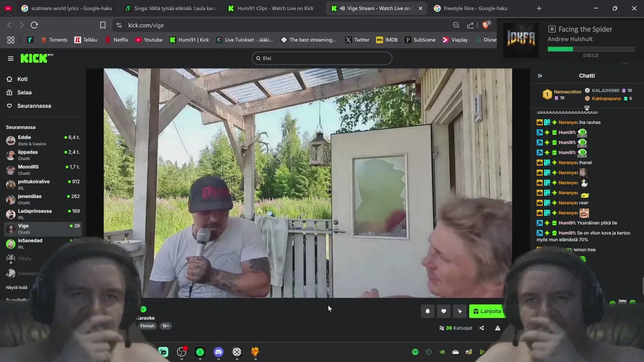
Task: Open the Humi91 | Kick bookmark
Action: pyautogui.click(x=189, y=40)
